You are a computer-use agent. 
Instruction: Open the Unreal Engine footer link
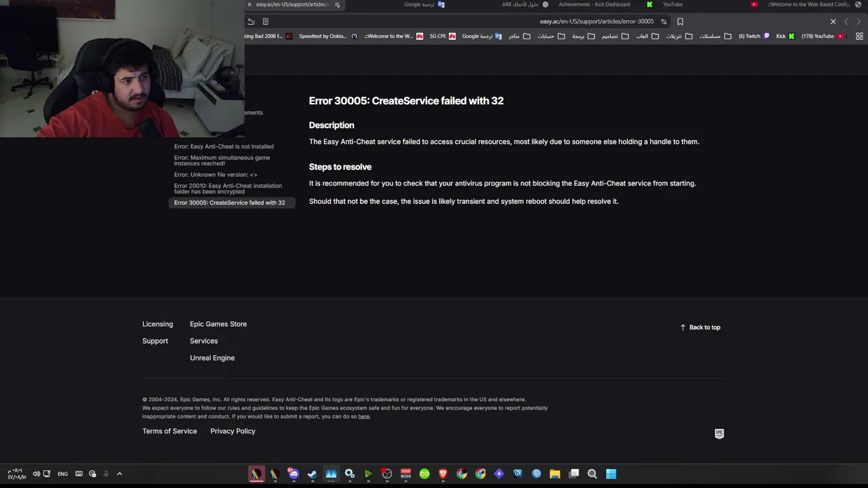pos(212,358)
